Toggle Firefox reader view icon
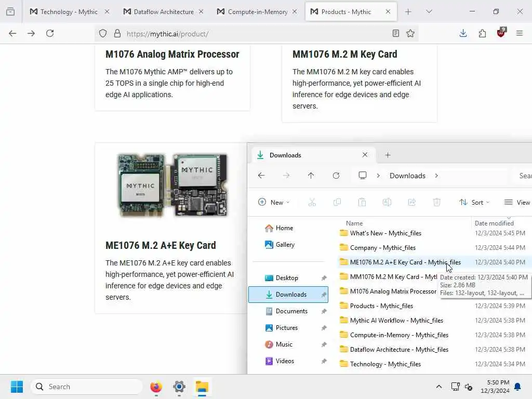532x399 pixels. tap(395, 33)
